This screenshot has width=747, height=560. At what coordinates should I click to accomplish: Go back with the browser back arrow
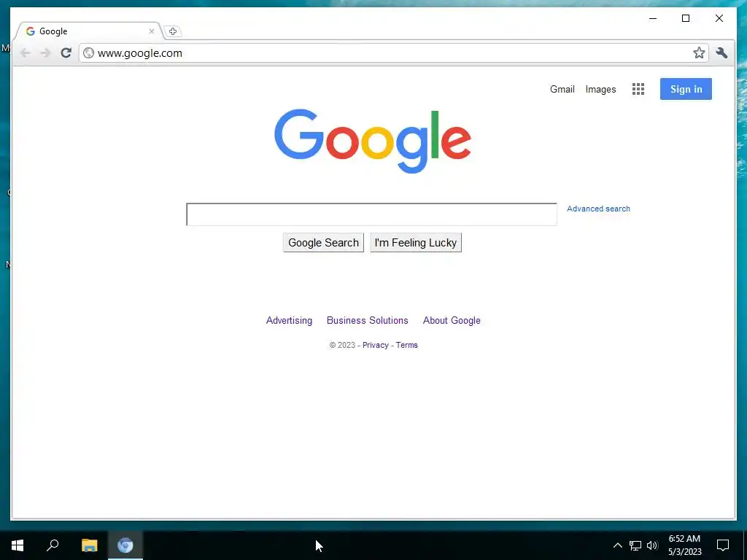click(x=26, y=52)
